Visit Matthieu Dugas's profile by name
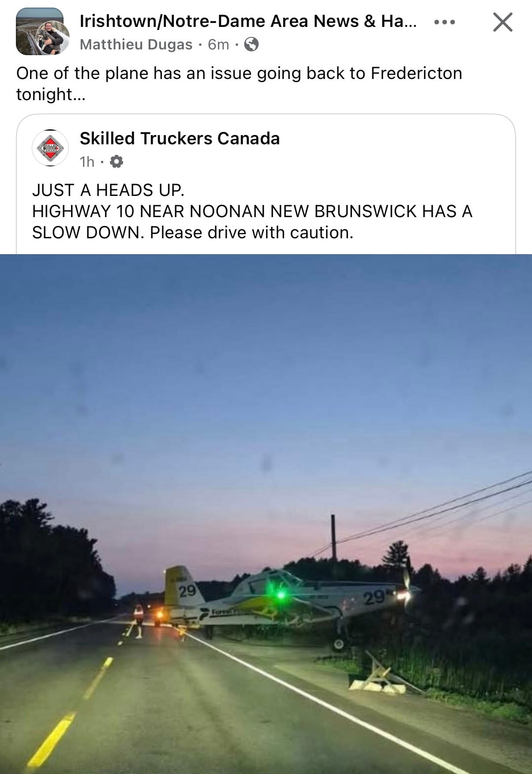Screen dimensions: 532x774 pos(136,45)
